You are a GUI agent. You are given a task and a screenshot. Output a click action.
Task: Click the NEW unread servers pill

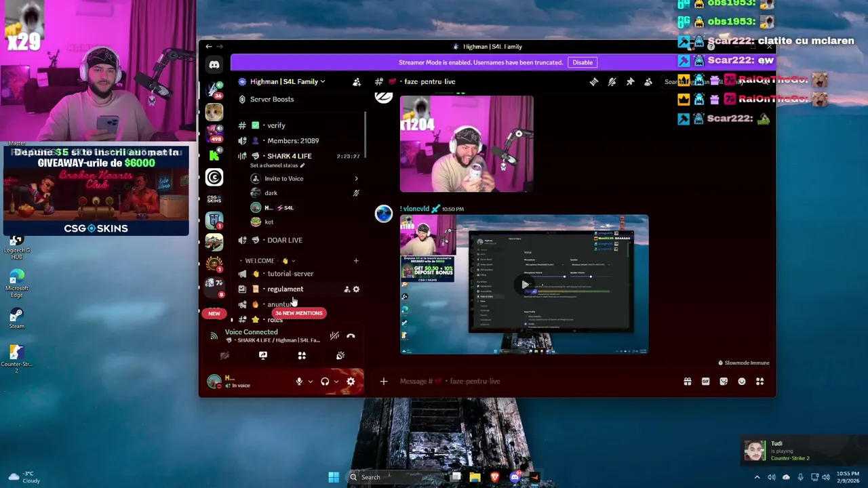pyautogui.click(x=214, y=313)
